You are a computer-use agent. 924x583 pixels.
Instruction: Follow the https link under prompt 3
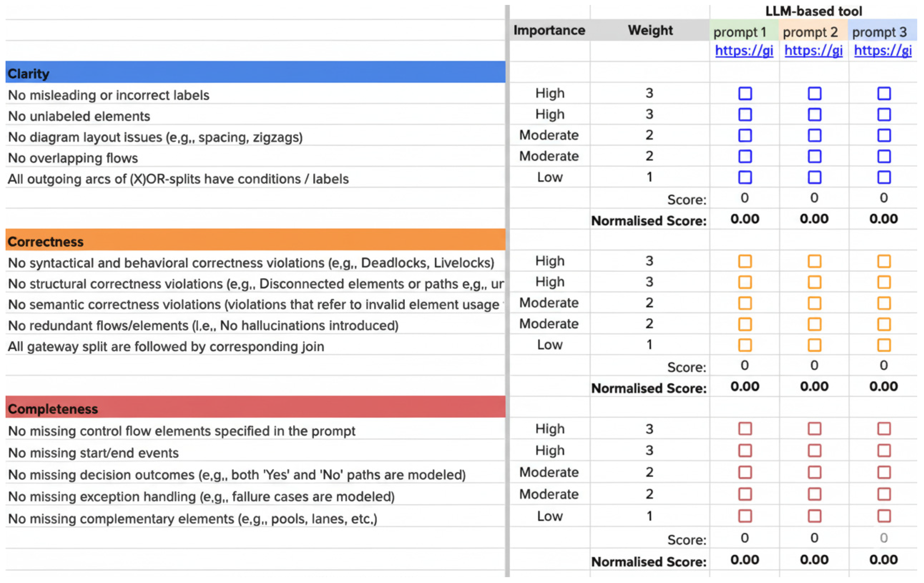point(883,51)
